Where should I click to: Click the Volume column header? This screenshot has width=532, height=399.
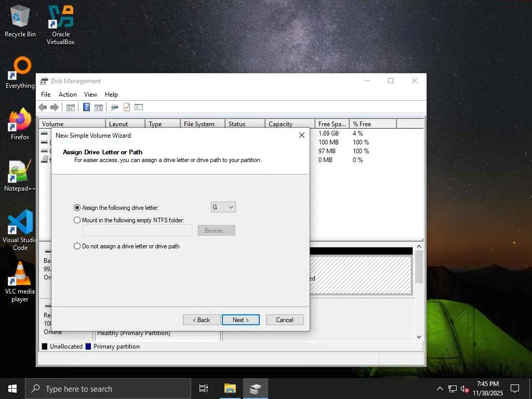coord(72,124)
